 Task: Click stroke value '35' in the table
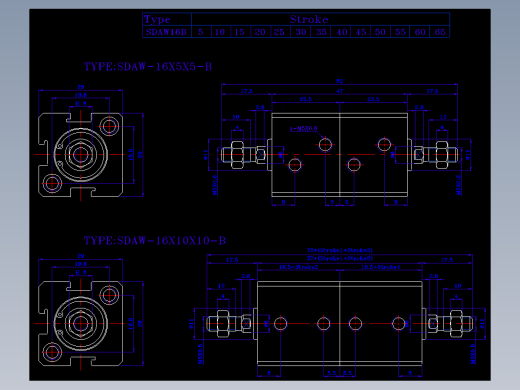[x=321, y=32]
